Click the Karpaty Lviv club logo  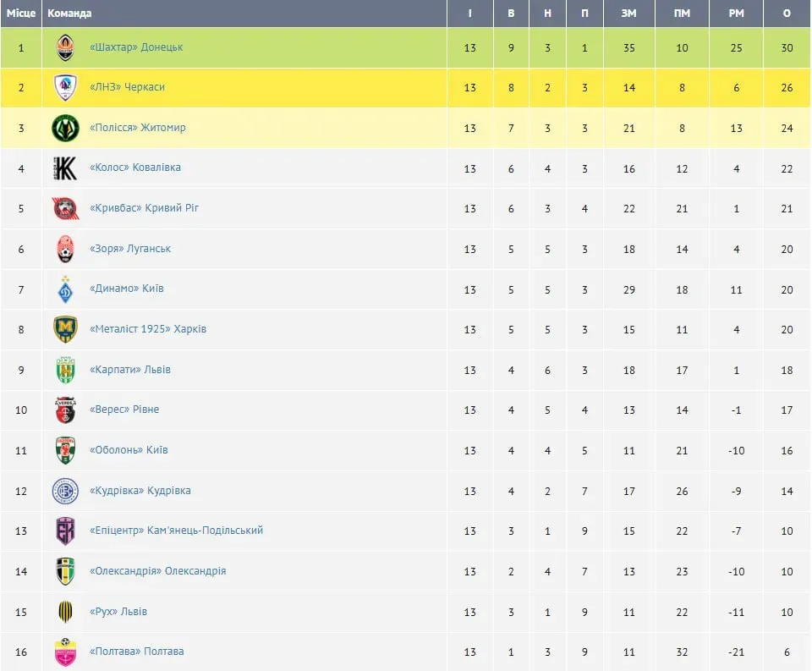click(65, 370)
